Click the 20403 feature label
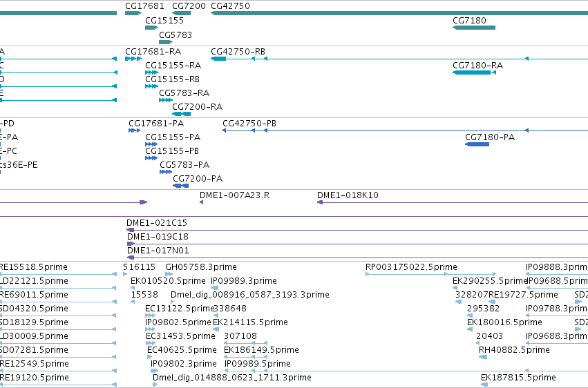 [x=489, y=337]
